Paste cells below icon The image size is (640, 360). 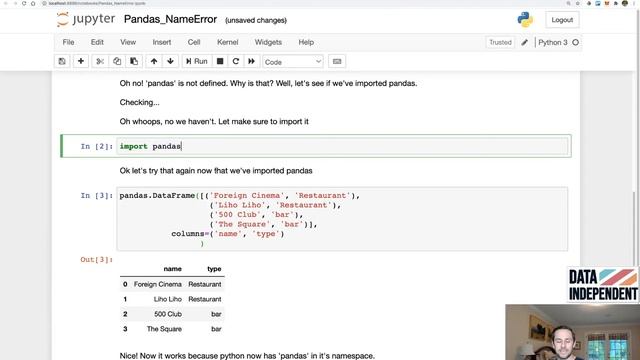click(x=134, y=61)
